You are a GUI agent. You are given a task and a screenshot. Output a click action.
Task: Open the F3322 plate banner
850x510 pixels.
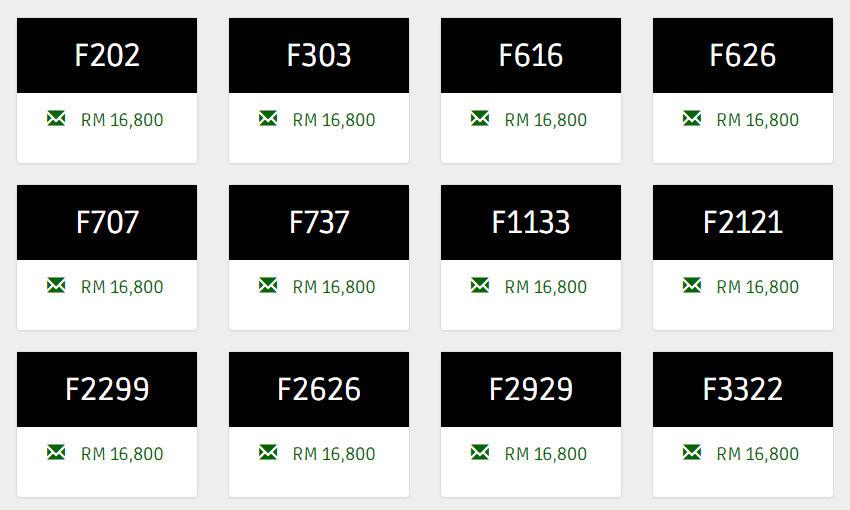pyautogui.click(x=743, y=389)
